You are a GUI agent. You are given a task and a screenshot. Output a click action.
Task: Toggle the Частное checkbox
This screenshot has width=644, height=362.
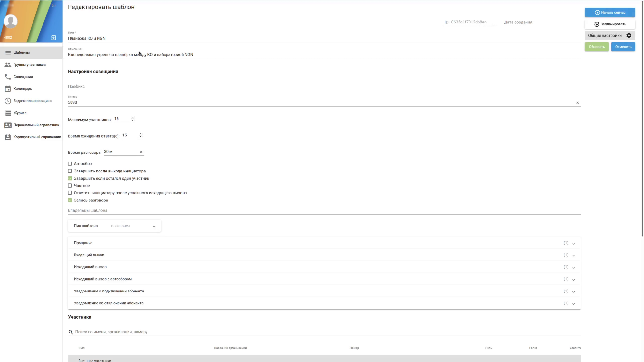tap(70, 186)
